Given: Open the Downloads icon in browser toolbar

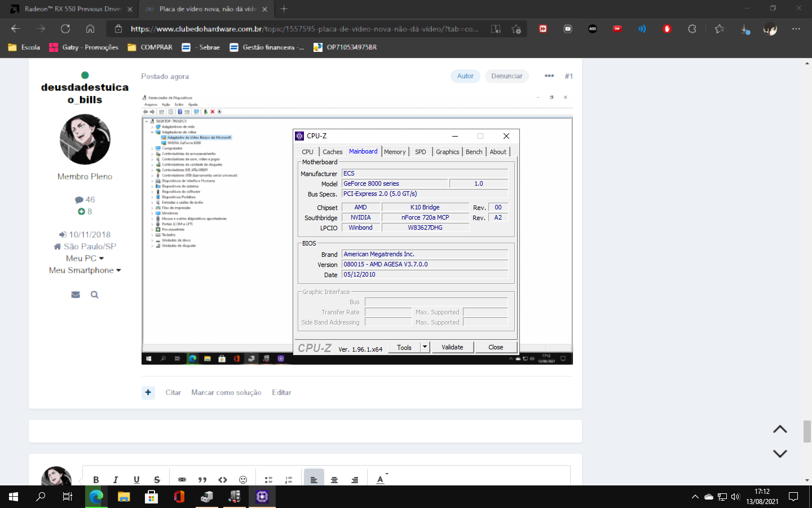Looking at the screenshot, I should click(x=745, y=29).
